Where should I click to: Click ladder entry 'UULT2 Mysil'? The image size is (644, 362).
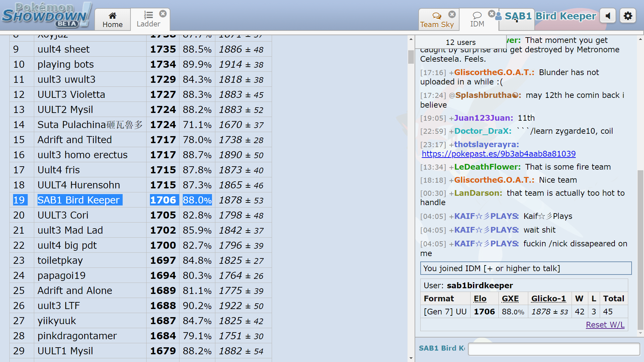pyautogui.click(x=65, y=110)
